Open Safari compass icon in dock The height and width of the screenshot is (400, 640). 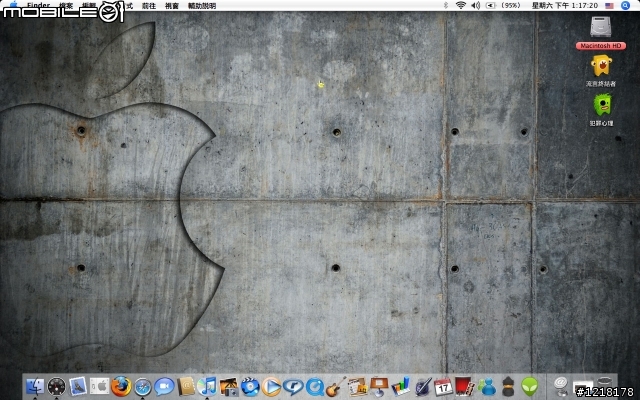(x=143, y=386)
